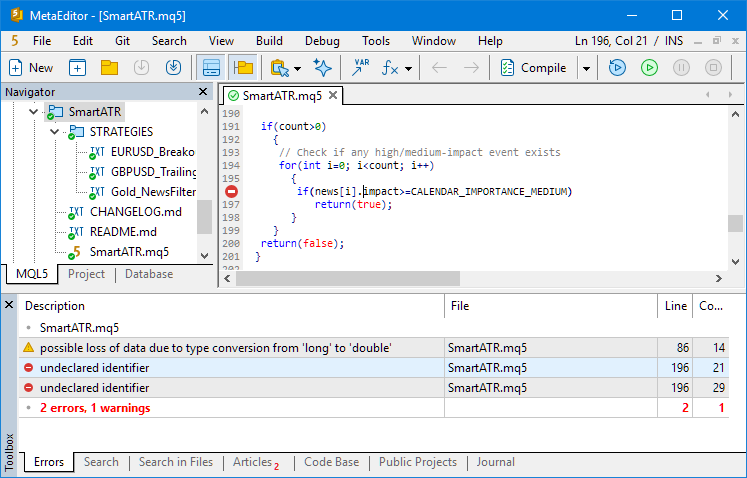Click the Stop debugging icon
The width and height of the screenshot is (747, 478).
pos(713,68)
